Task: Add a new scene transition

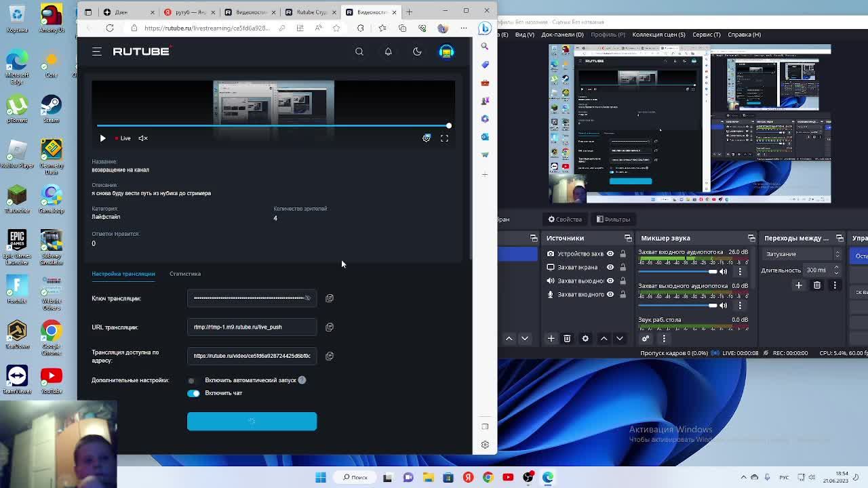Action: 798,285
